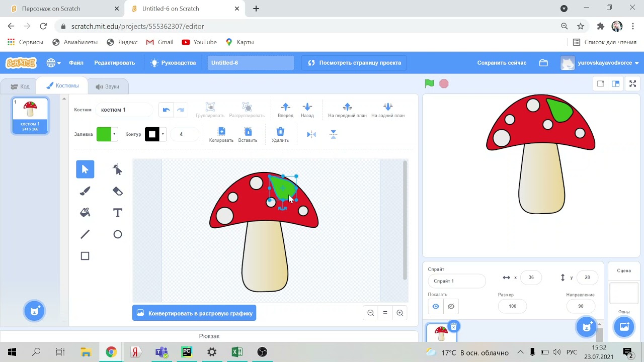This screenshot has width=644, height=362.
Task: Select the Text tool
Action: point(117,213)
